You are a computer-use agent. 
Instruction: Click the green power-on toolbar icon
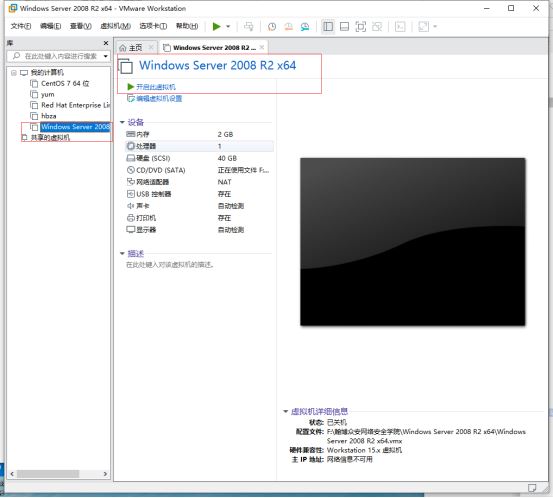217,26
